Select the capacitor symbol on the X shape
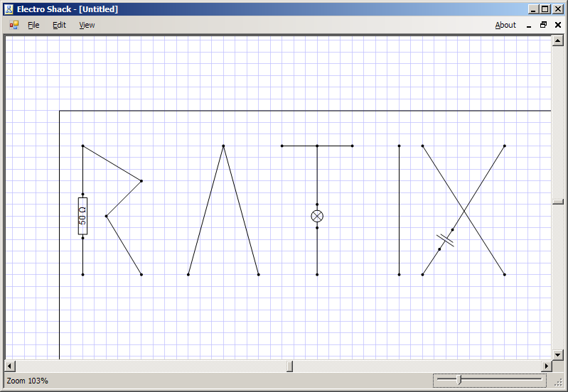Image resolution: width=568 pixels, height=392 pixels. 445,240
